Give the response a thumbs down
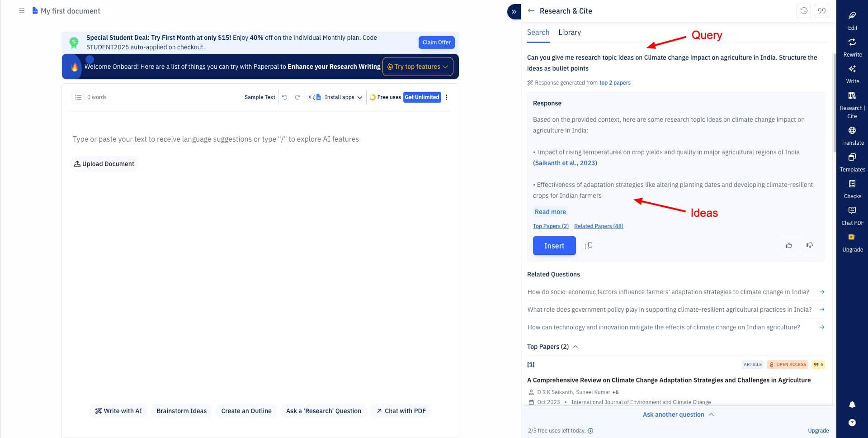 coord(809,245)
